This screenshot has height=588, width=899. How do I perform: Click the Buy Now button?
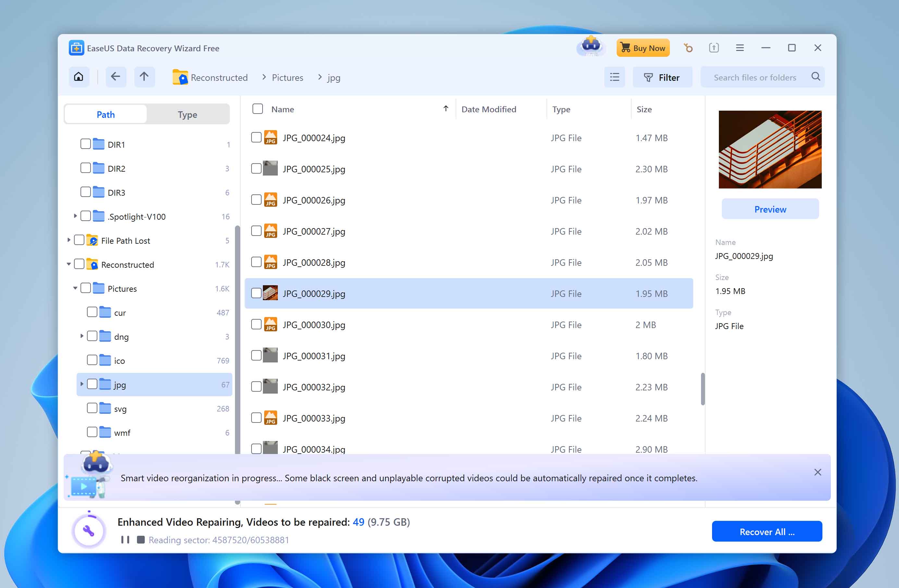pyautogui.click(x=643, y=48)
